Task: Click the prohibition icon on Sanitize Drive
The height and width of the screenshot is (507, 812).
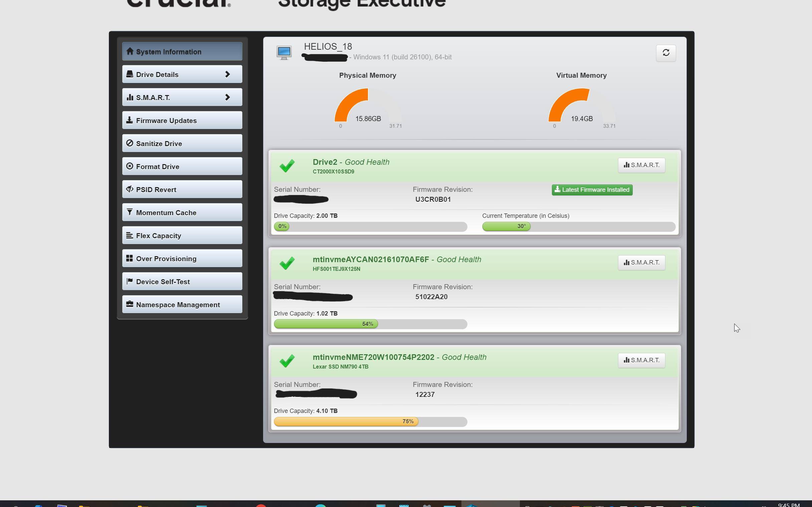Action: pos(130,143)
